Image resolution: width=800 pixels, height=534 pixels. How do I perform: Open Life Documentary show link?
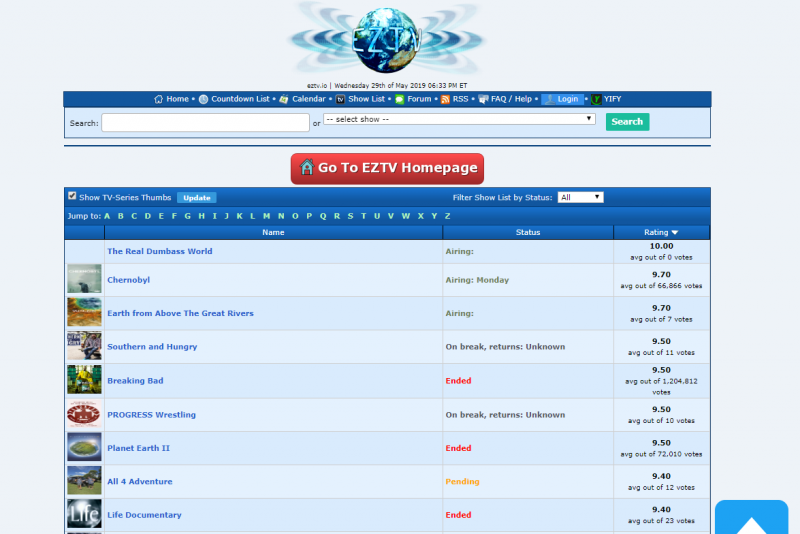click(144, 515)
